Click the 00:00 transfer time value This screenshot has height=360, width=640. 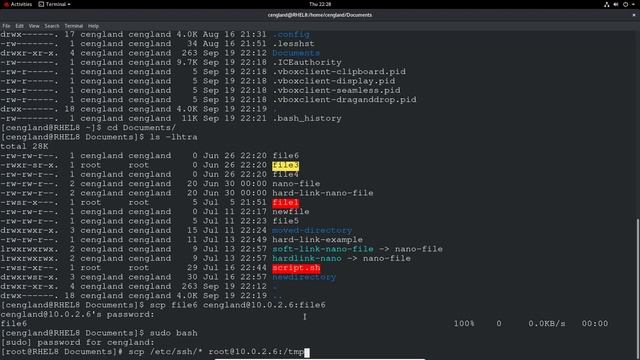[595, 324]
